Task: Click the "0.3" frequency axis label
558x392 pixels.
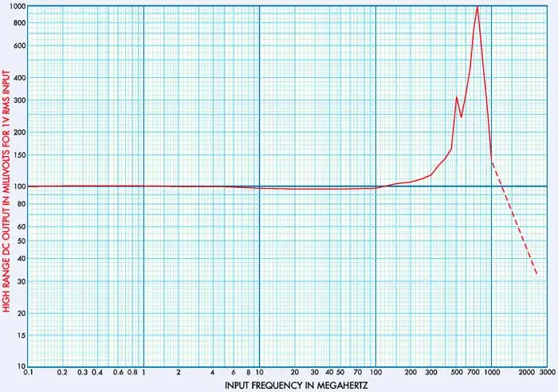Action: (83, 372)
